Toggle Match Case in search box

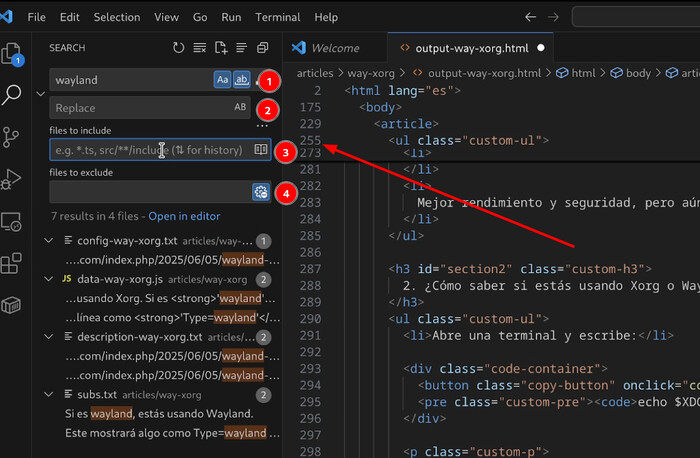222,80
